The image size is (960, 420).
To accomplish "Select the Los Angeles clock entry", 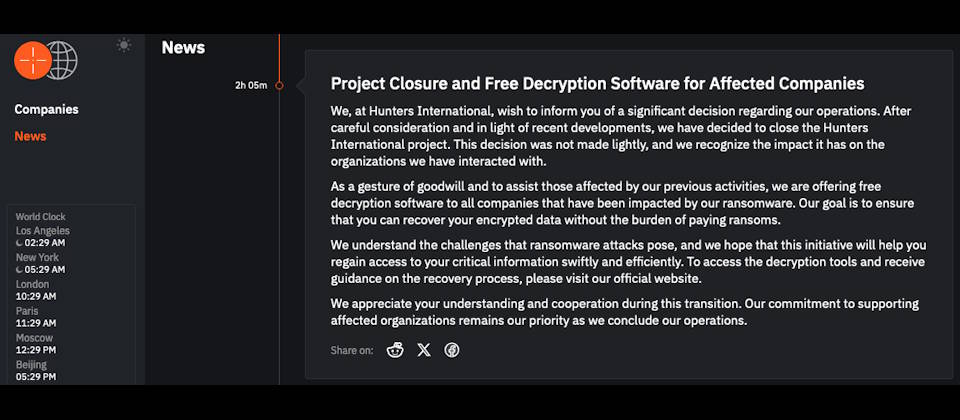I will (43, 236).
